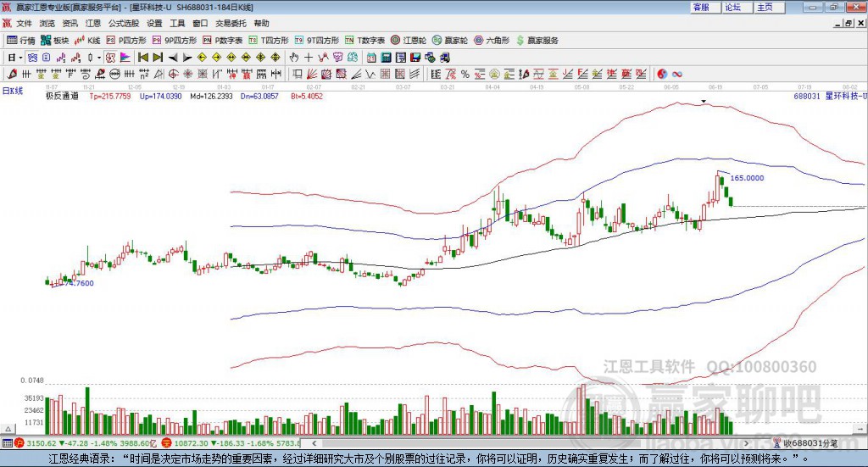
Task: Click the 165.0000 price label
Action: coord(747,178)
